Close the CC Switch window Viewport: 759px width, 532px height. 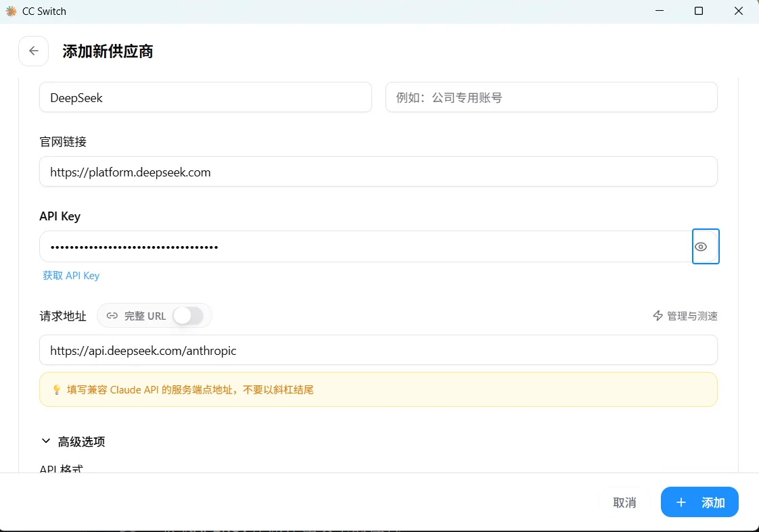click(739, 11)
